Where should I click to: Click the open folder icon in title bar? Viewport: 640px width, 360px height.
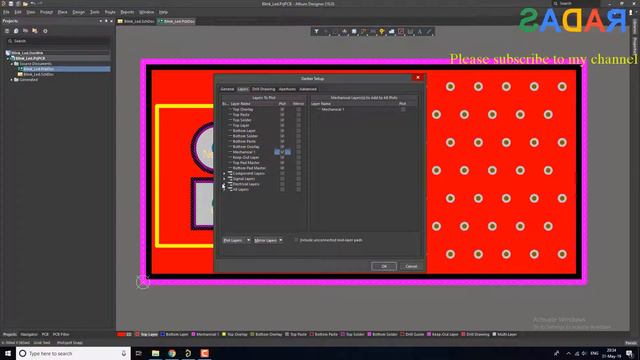pos(25,4)
